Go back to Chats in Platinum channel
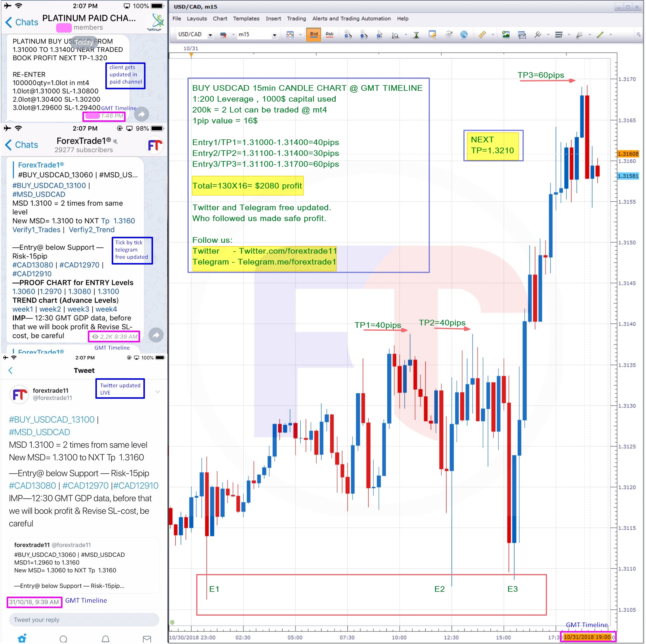The height and width of the screenshot is (644, 646). point(22,22)
